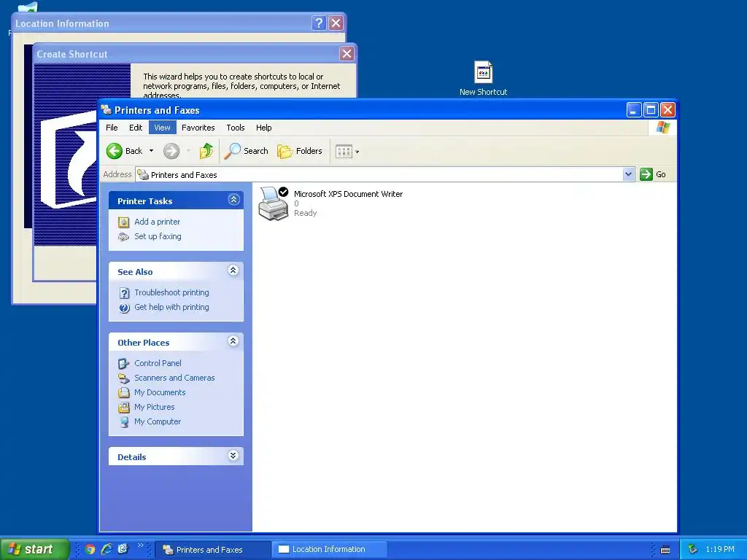
Task: Click the Get help with printing icon
Action: click(x=124, y=308)
